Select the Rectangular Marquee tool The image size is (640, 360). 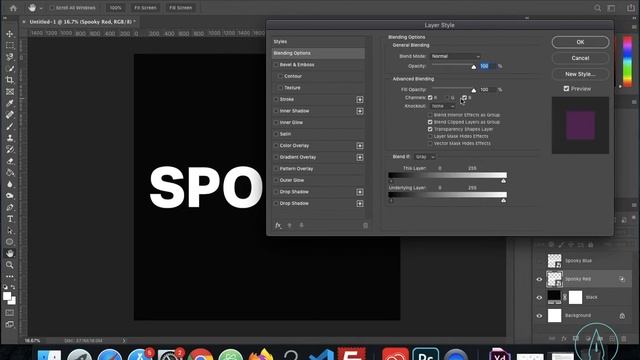point(10,45)
